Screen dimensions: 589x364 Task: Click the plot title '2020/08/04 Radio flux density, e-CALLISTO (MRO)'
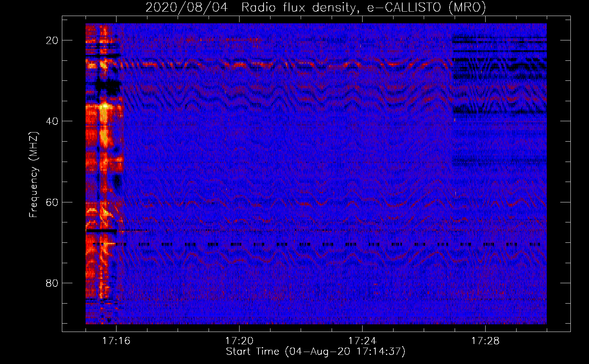[x=316, y=7]
